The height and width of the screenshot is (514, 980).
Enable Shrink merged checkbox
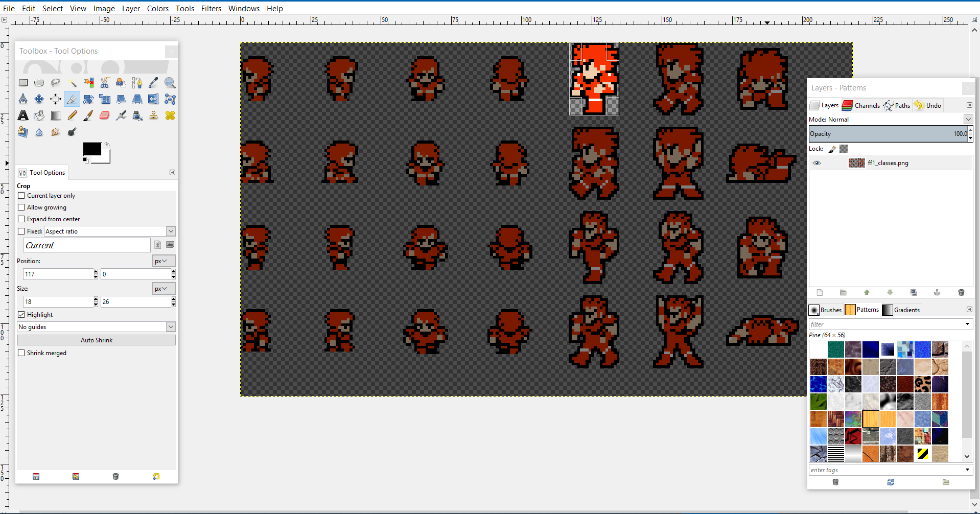click(21, 353)
